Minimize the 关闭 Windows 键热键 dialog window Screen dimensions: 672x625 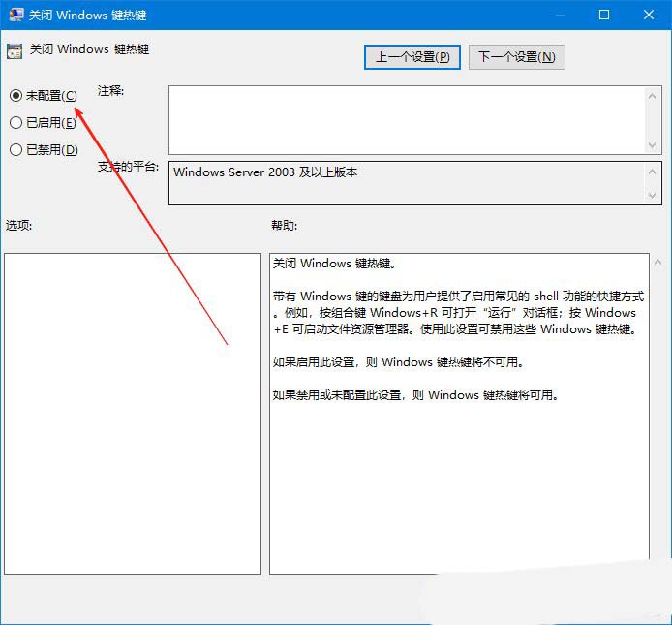pyautogui.click(x=560, y=15)
